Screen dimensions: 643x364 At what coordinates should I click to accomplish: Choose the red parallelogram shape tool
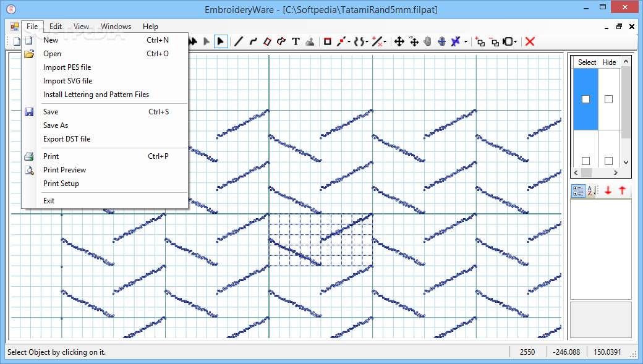pyautogui.click(x=267, y=41)
